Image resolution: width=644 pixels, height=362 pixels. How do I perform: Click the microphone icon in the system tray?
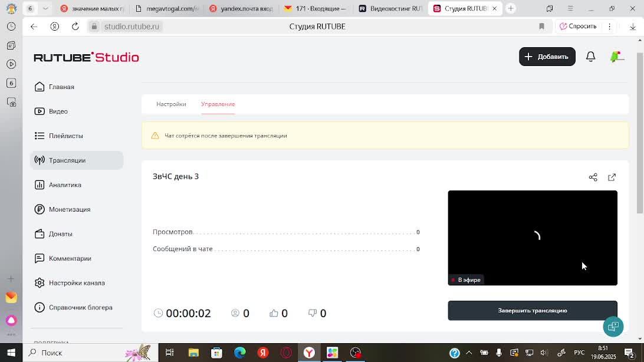(499, 353)
